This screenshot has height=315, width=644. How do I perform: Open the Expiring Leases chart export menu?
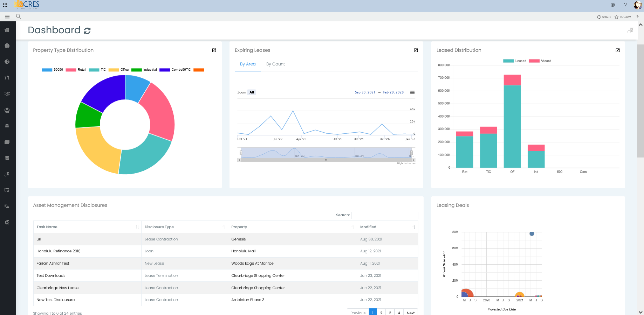click(x=412, y=92)
